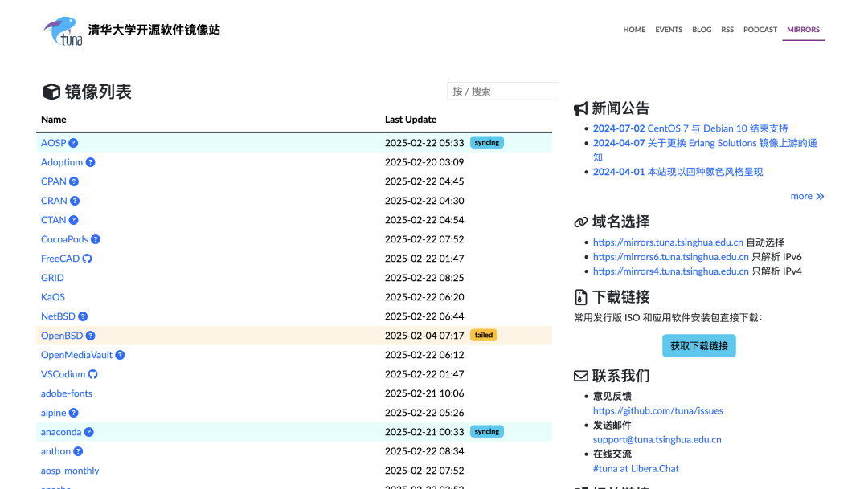868x489 pixels.
Task: Open the alpine mirror link
Action: click(53, 413)
